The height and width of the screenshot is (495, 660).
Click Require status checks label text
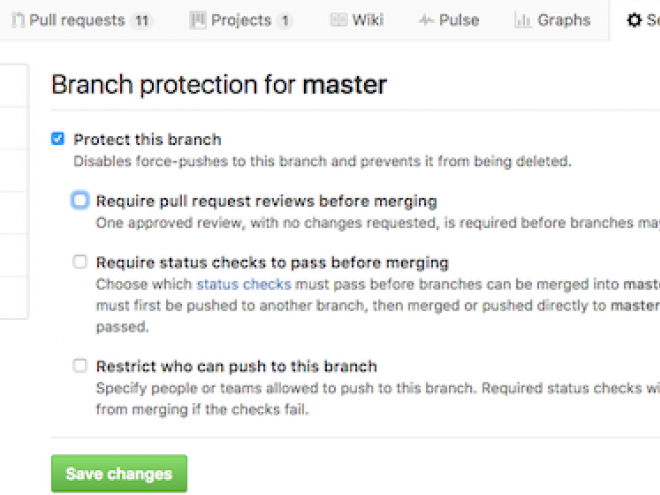click(x=272, y=263)
